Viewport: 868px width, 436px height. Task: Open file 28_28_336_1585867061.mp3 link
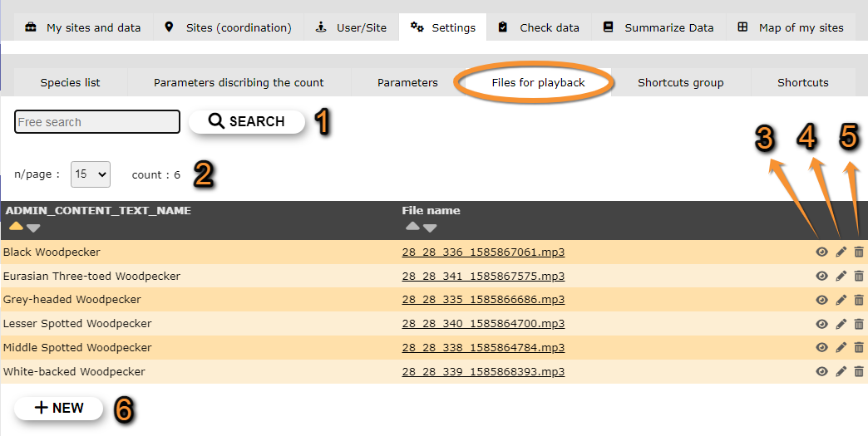coord(483,252)
